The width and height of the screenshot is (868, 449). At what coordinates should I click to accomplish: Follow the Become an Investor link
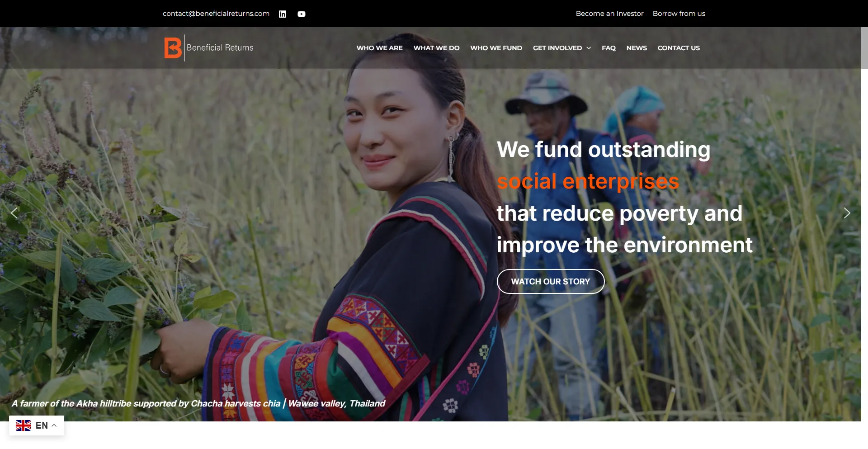point(609,14)
